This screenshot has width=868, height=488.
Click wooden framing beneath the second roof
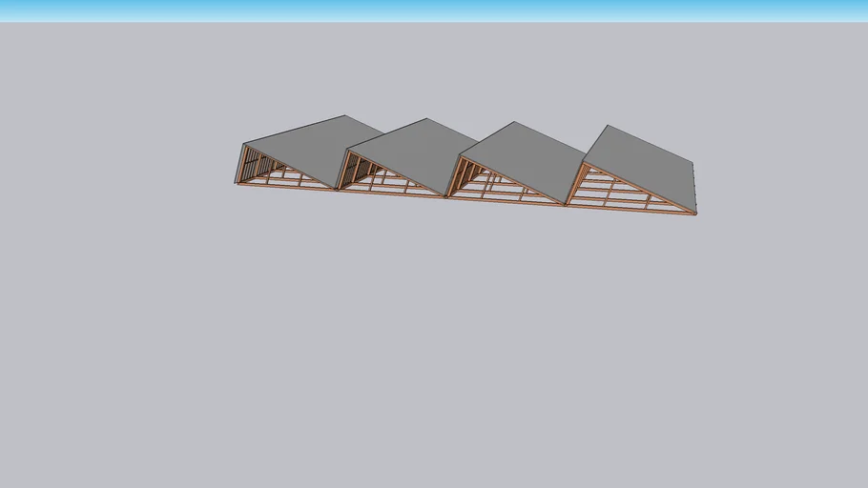coord(386,182)
